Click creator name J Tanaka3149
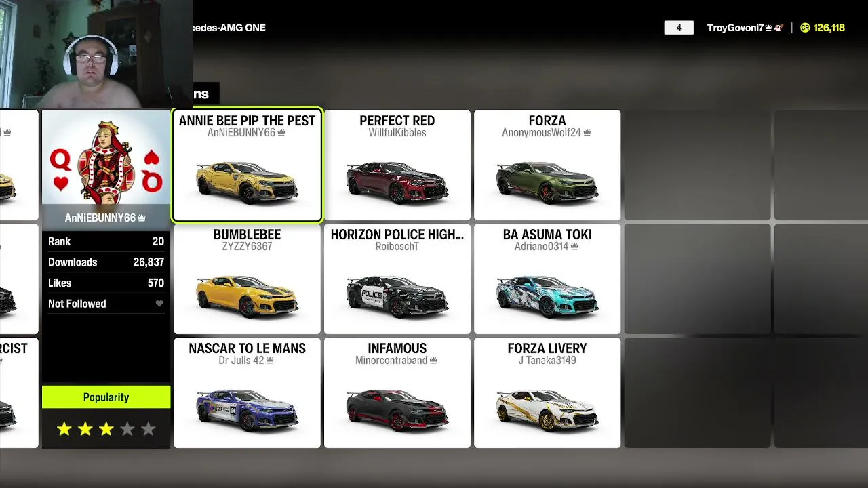This screenshot has width=868, height=488. coord(547,361)
